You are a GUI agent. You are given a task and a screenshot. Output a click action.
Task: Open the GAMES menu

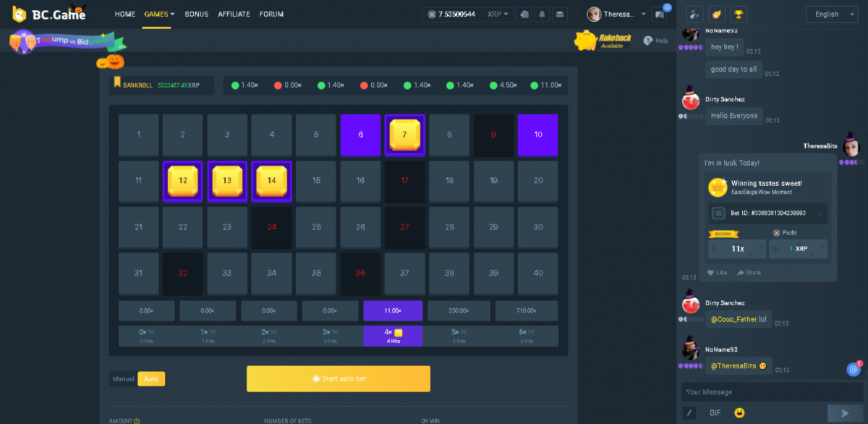(x=158, y=14)
